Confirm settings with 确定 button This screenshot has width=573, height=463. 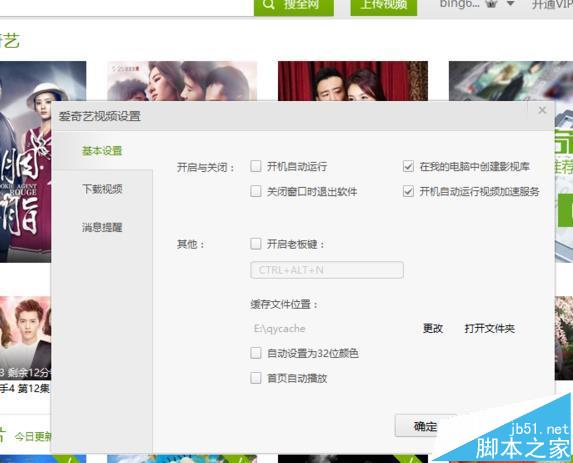pyautogui.click(x=425, y=426)
